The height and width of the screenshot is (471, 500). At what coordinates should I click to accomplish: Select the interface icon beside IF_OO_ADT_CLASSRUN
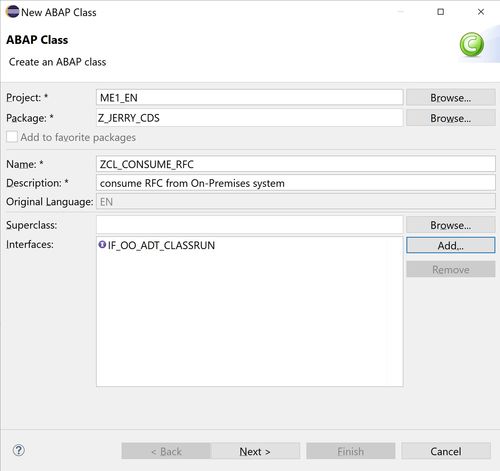tap(102, 244)
